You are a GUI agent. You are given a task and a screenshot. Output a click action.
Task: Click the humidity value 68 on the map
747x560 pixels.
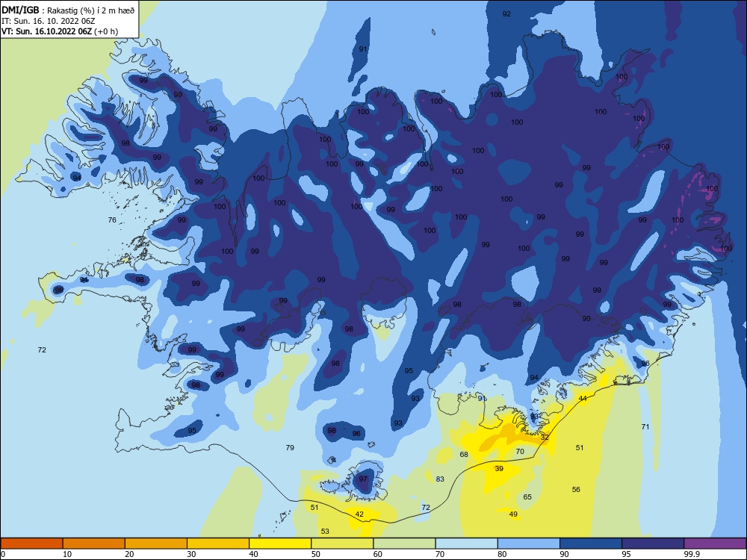pos(464,454)
